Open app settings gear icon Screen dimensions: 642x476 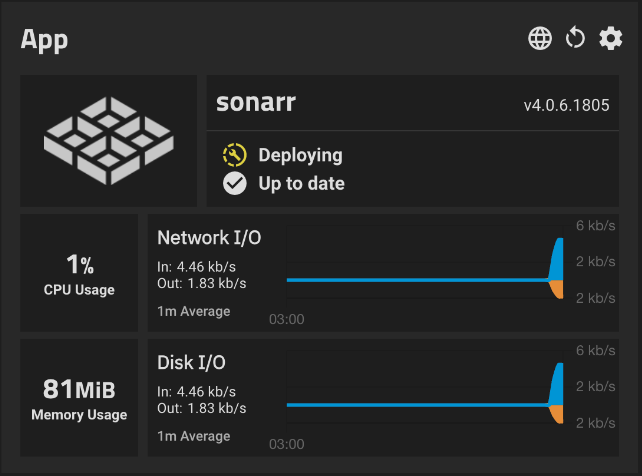[610, 39]
